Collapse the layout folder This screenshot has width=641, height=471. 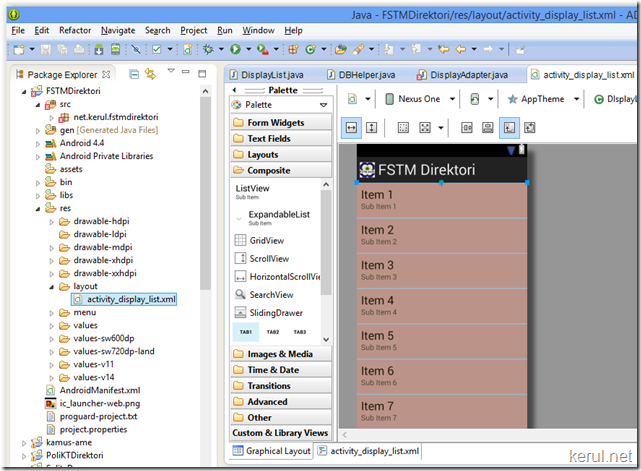pos(52,287)
